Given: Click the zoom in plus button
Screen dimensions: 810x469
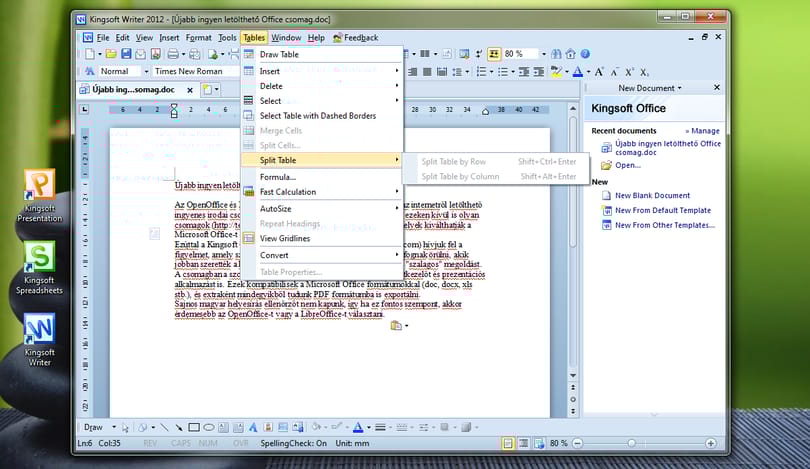Looking at the screenshot, I should click(711, 443).
